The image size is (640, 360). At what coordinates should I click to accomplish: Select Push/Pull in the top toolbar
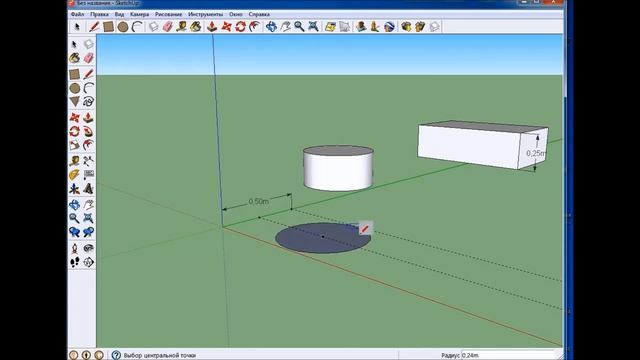(x=212, y=27)
